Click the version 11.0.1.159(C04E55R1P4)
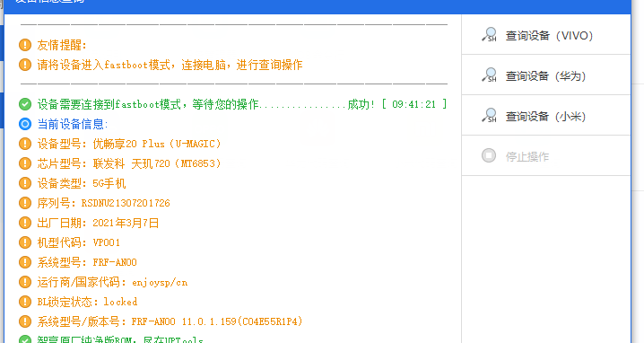 (x=242, y=321)
